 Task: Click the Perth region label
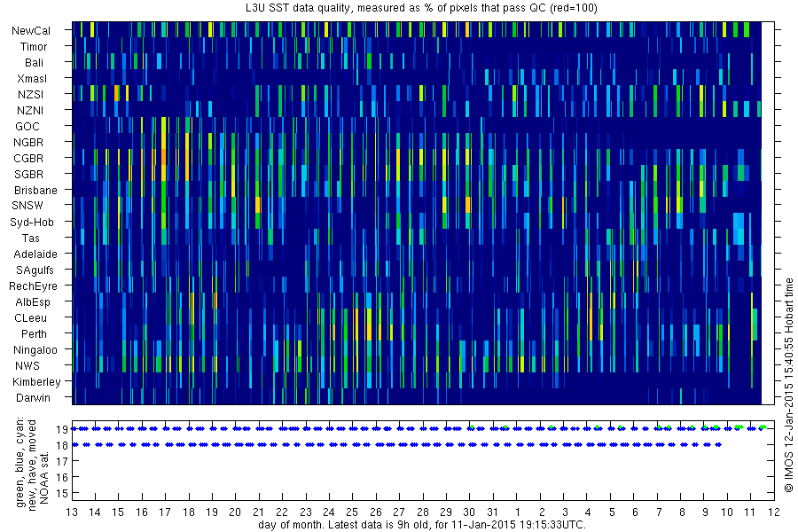pos(34,334)
